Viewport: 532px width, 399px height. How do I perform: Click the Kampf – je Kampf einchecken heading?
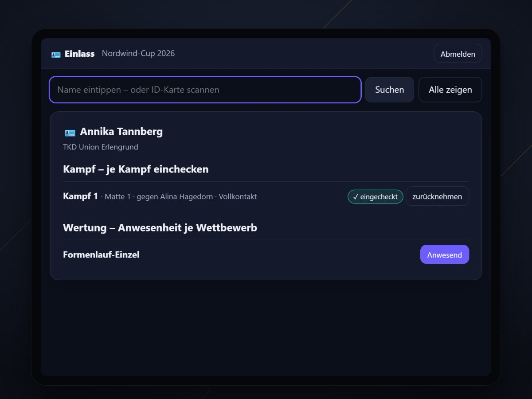(136, 169)
